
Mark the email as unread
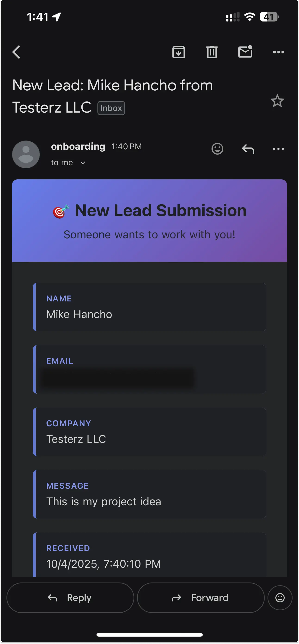click(245, 52)
